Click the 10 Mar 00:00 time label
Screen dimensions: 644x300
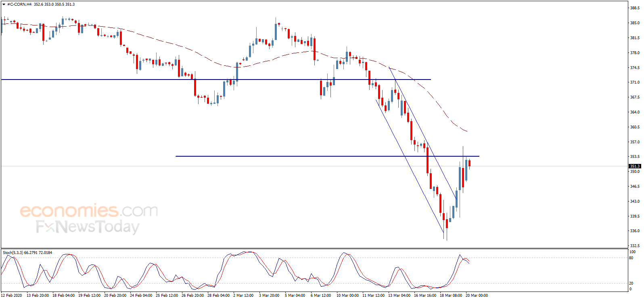pos(347,296)
